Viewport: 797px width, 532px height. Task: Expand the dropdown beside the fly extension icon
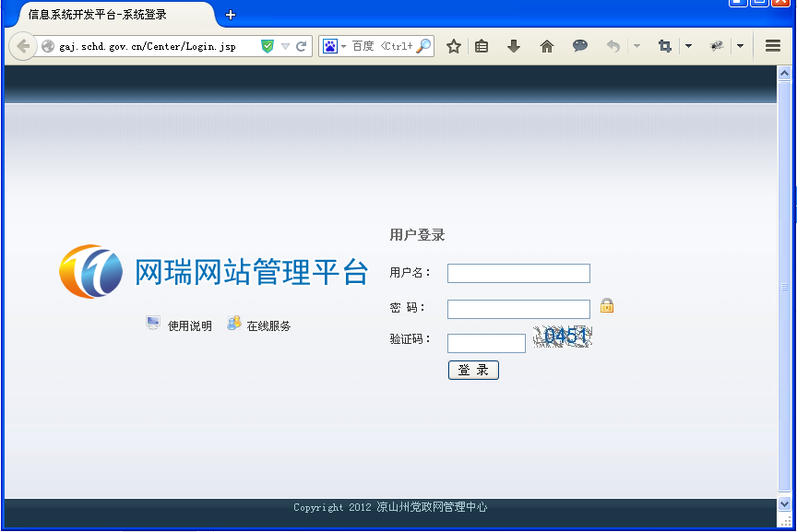pos(741,46)
